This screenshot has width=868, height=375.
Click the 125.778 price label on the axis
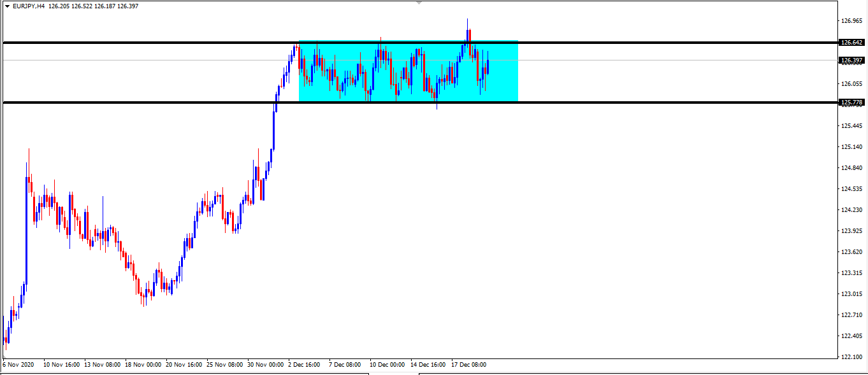click(851, 102)
